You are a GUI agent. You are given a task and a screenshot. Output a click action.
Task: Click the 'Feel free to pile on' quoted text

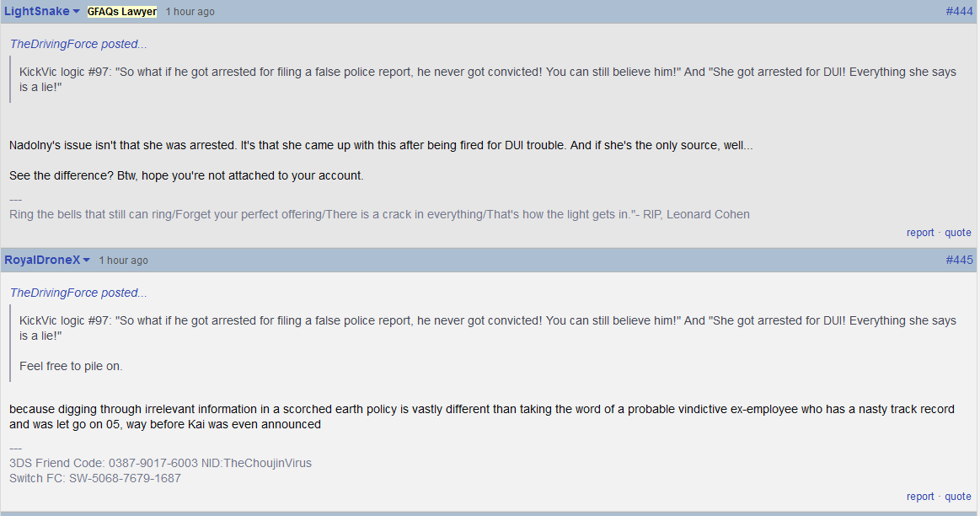coord(71,367)
